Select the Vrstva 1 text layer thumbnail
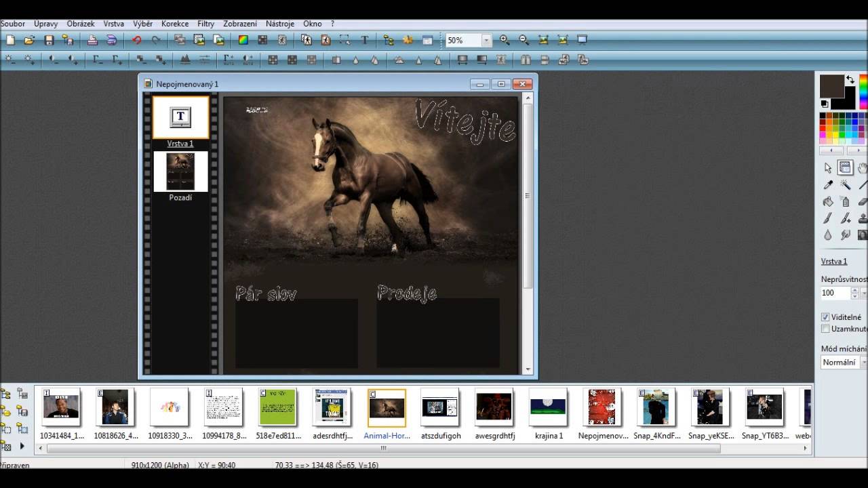 coord(180,117)
